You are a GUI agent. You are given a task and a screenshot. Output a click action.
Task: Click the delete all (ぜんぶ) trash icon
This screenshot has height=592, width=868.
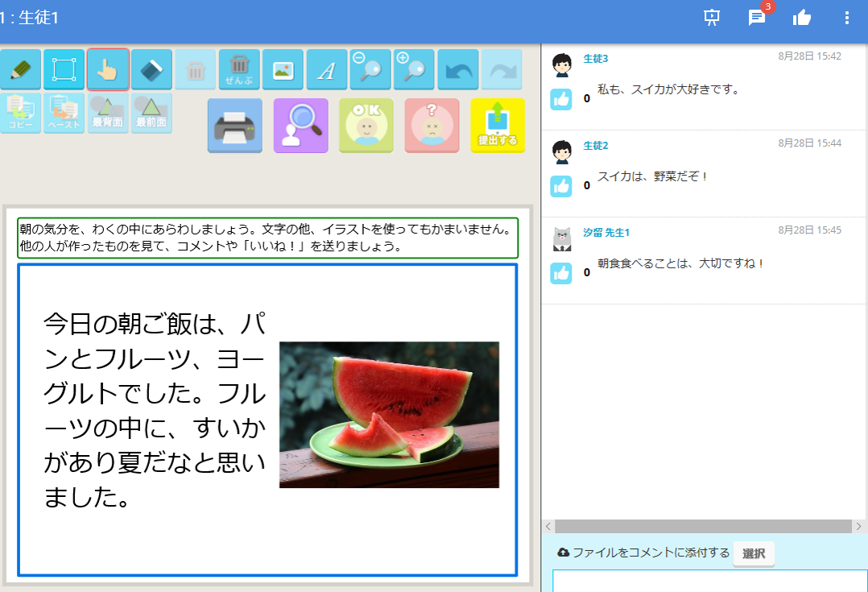pyautogui.click(x=239, y=70)
